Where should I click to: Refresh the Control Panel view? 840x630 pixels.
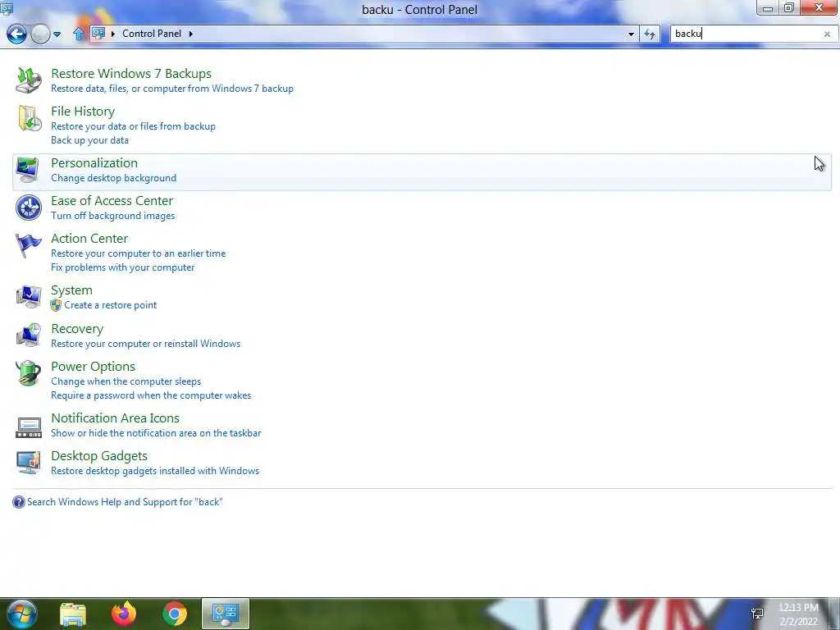pos(650,34)
